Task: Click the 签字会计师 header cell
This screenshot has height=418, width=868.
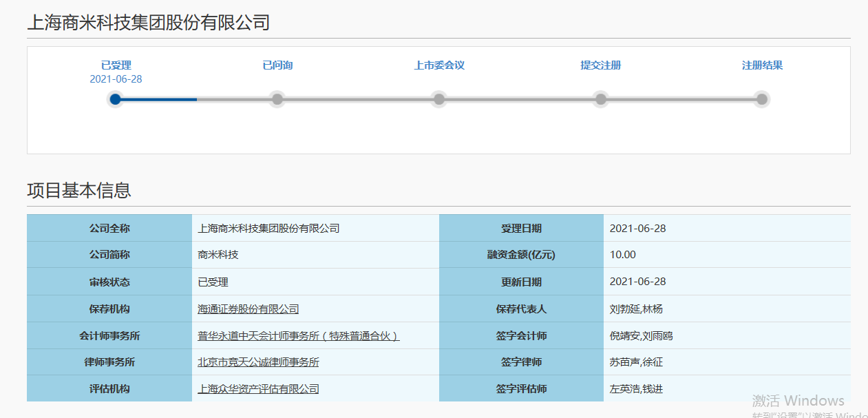Action: pos(521,336)
